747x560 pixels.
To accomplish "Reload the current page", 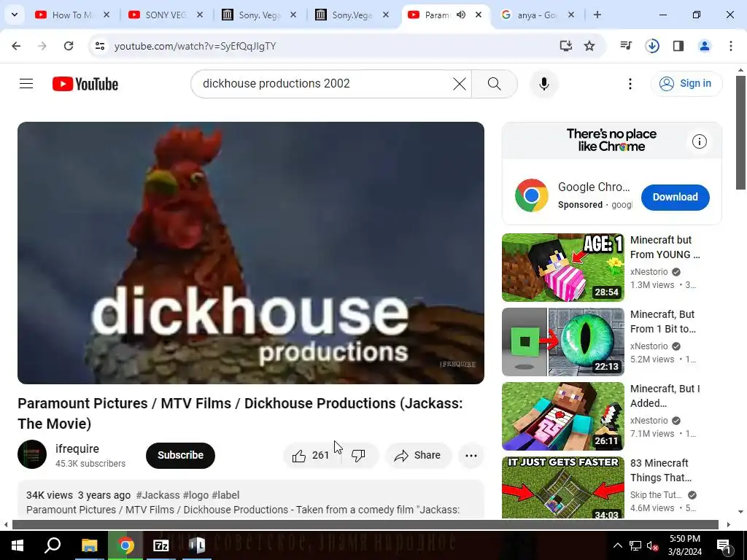I will click(69, 46).
